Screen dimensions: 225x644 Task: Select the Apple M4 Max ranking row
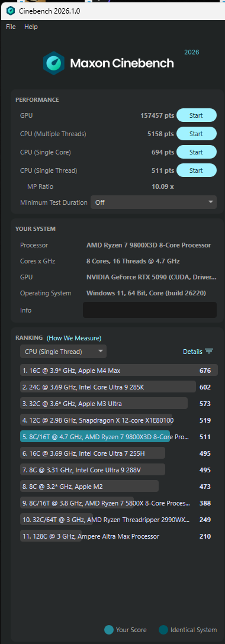118,371
